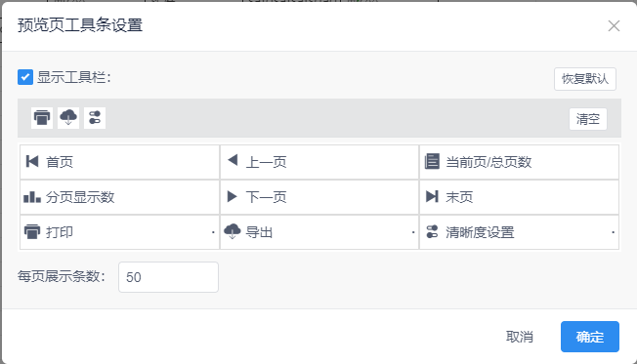
Task: Add the 分页显示数 pagination item
Action: coord(119,197)
